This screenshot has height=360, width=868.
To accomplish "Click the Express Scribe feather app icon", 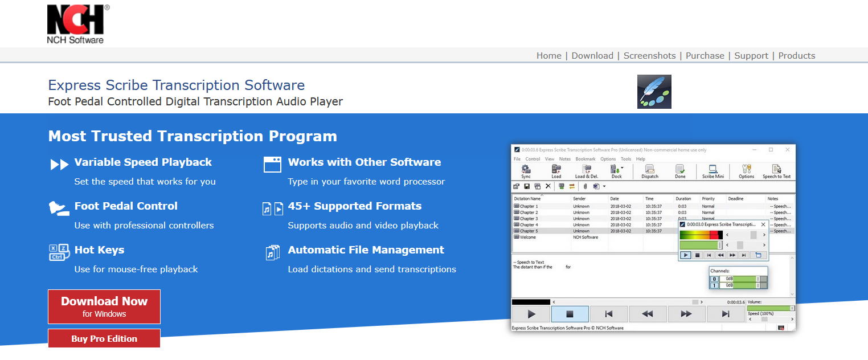I will 654,91.
